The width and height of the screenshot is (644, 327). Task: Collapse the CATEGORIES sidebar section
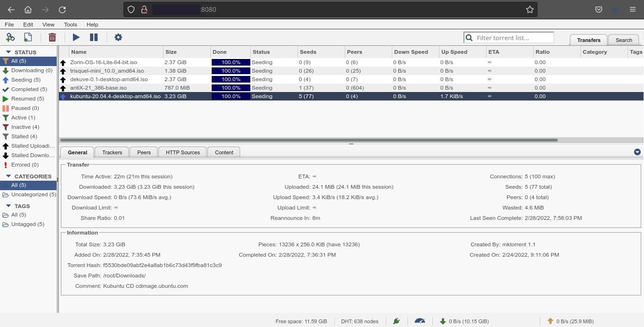[x=8, y=176]
